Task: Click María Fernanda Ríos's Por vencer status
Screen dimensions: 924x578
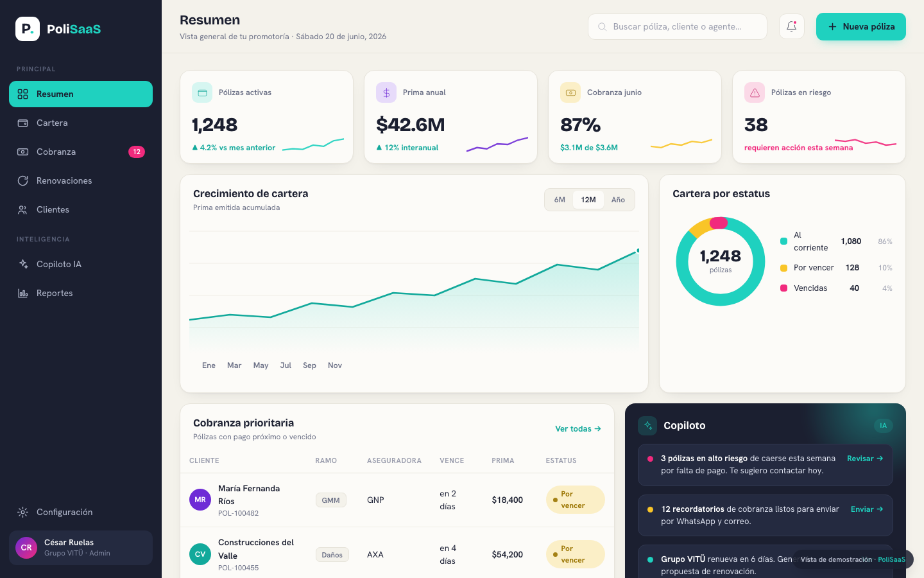Action: pyautogui.click(x=576, y=500)
